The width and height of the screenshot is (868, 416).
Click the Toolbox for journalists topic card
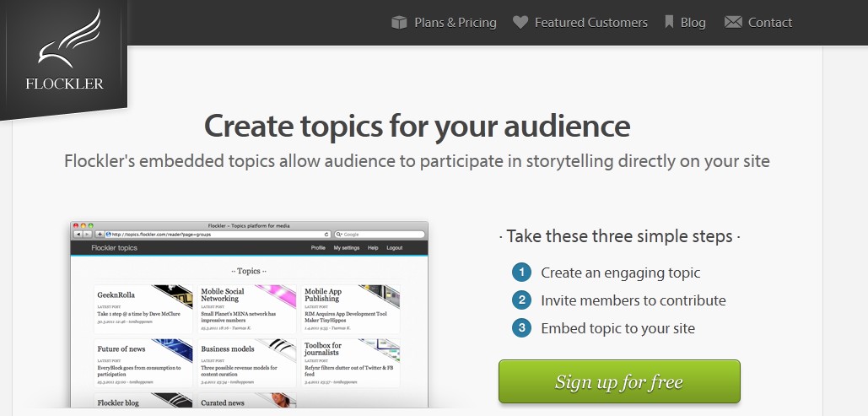351,361
